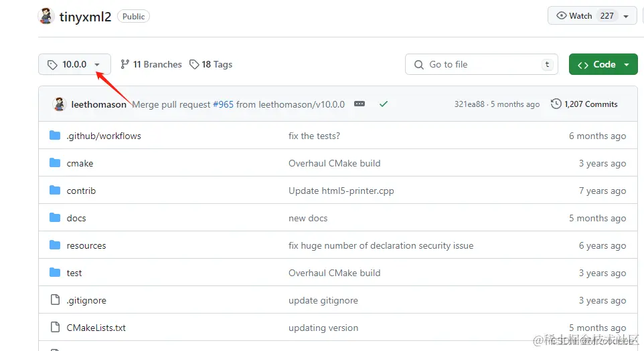Open commit 'fix the tests?'
The height and width of the screenshot is (351, 644).
point(314,136)
